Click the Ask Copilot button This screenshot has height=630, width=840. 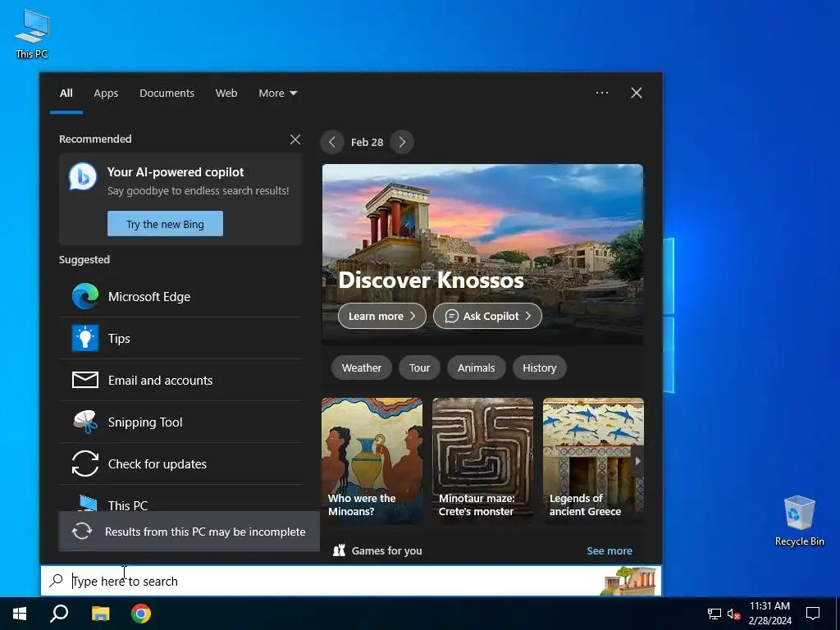click(487, 316)
